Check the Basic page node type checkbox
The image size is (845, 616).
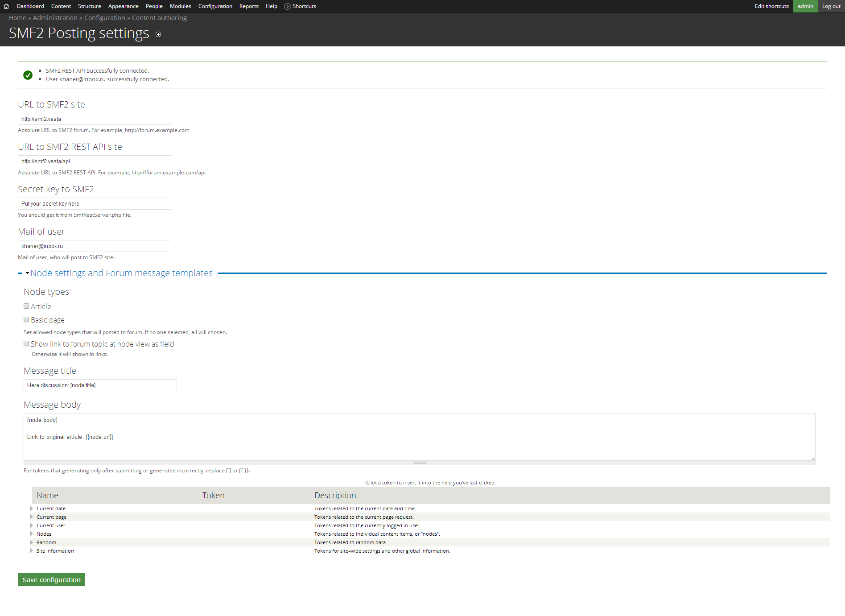26,319
